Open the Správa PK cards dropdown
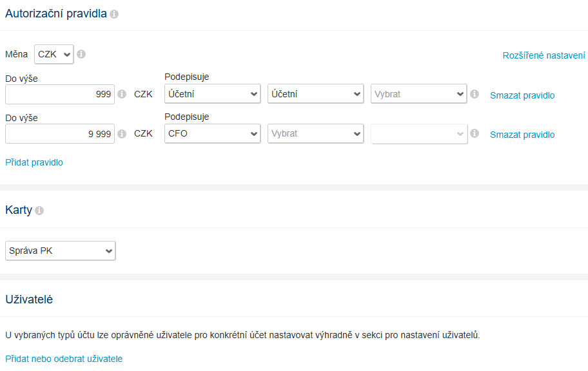This screenshot has height=371, width=588. click(61, 251)
